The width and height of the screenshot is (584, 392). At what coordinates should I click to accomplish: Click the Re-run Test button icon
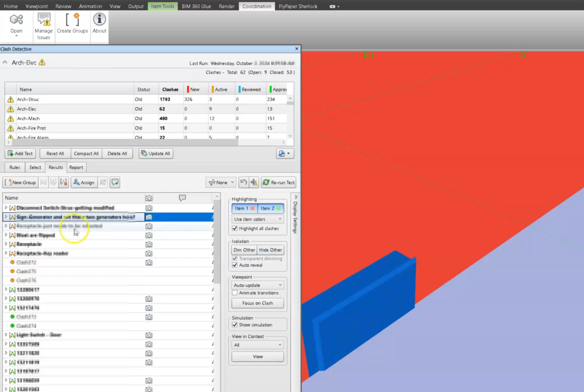(267, 182)
